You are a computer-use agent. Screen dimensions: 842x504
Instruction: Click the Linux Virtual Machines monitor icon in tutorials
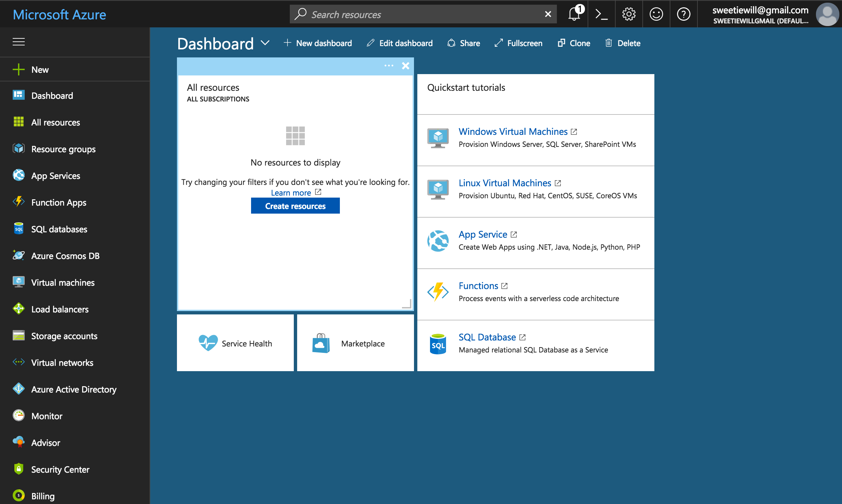(x=438, y=189)
